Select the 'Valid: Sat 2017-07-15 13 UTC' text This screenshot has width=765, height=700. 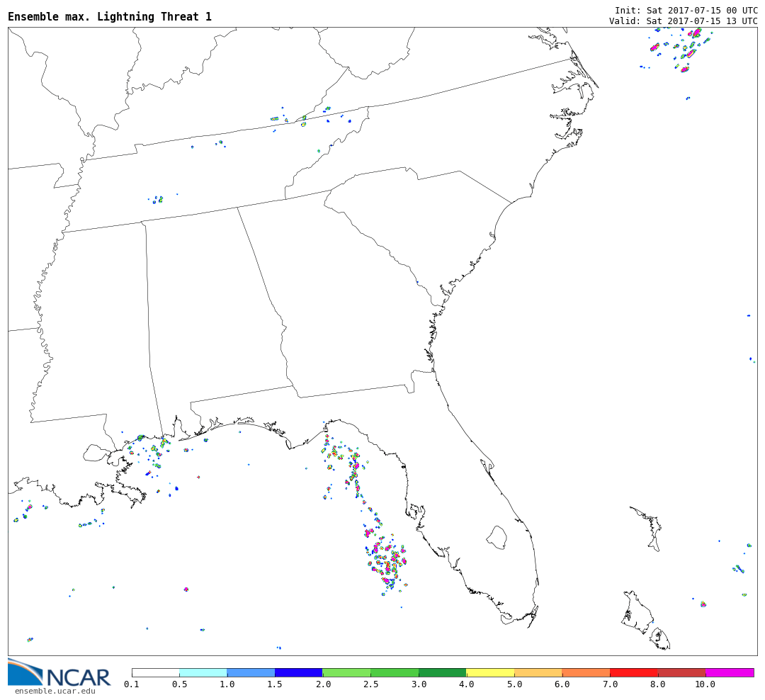[683, 21]
